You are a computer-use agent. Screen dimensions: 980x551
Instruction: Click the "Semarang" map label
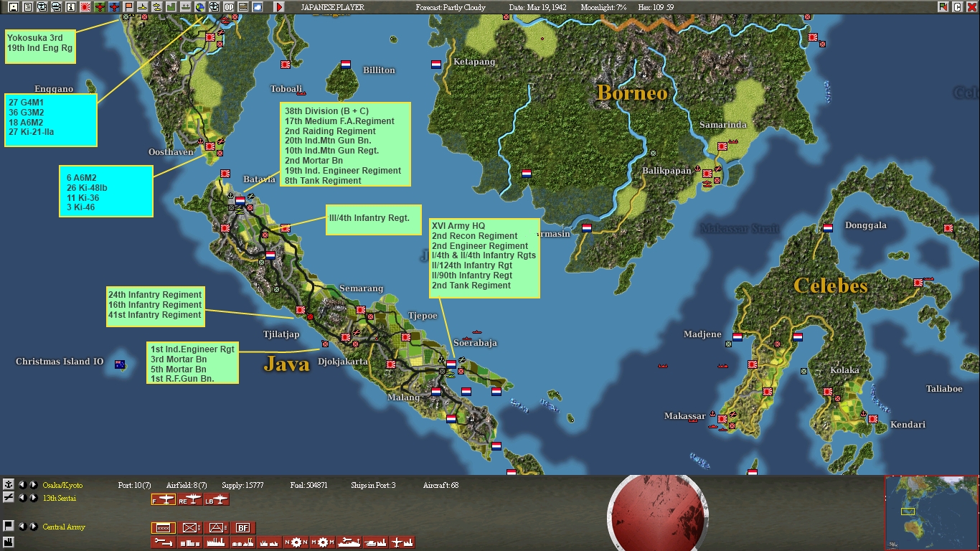tap(362, 288)
